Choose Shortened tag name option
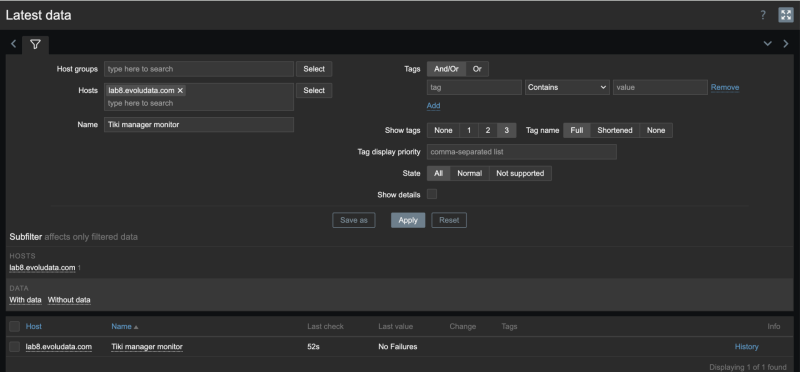 click(x=615, y=131)
